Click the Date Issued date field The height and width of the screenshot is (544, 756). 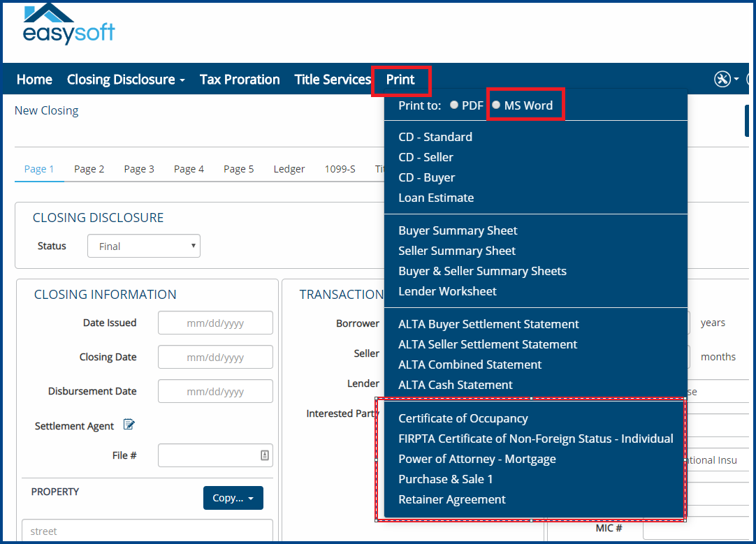coord(215,323)
